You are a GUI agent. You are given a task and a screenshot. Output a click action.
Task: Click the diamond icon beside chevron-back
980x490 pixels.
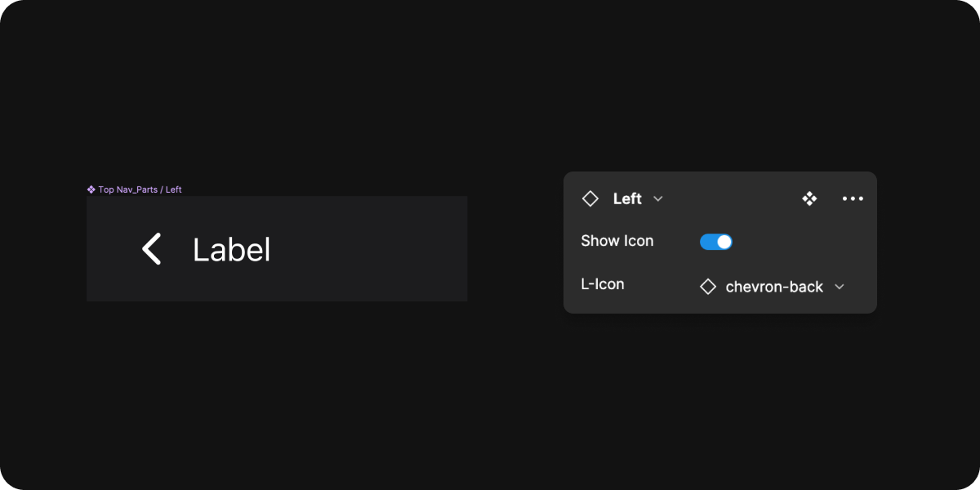coord(708,287)
